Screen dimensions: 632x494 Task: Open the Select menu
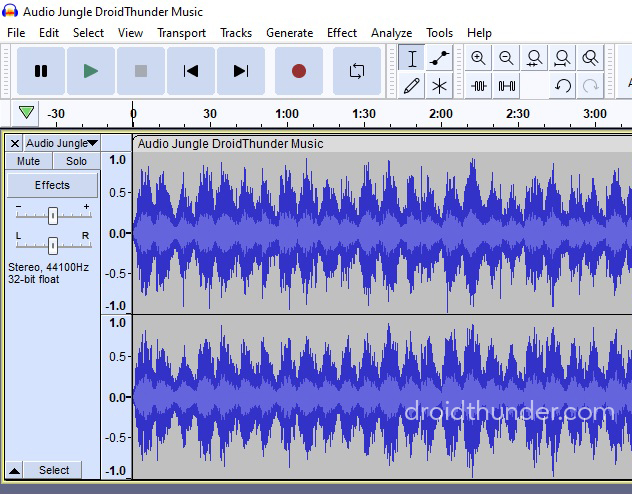pyautogui.click(x=88, y=33)
